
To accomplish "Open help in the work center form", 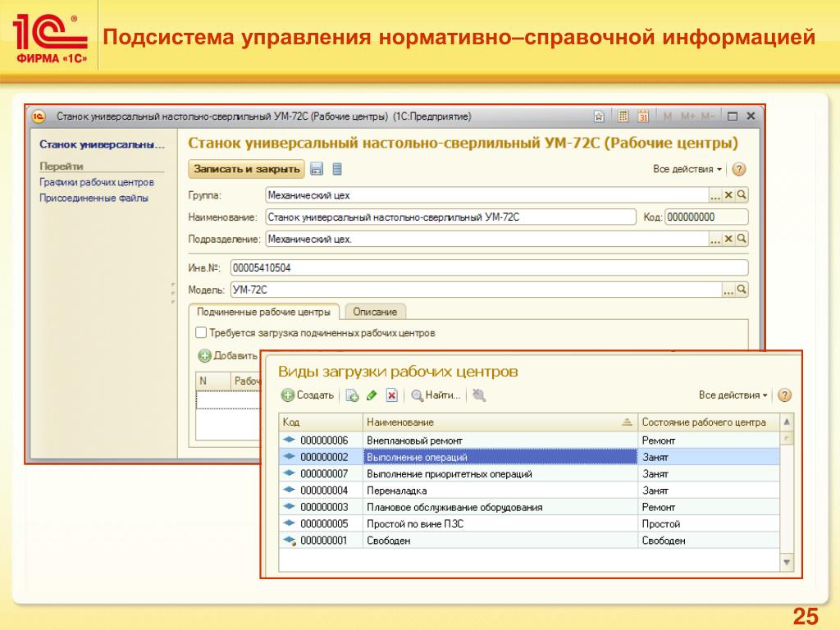I will tap(739, 169).
